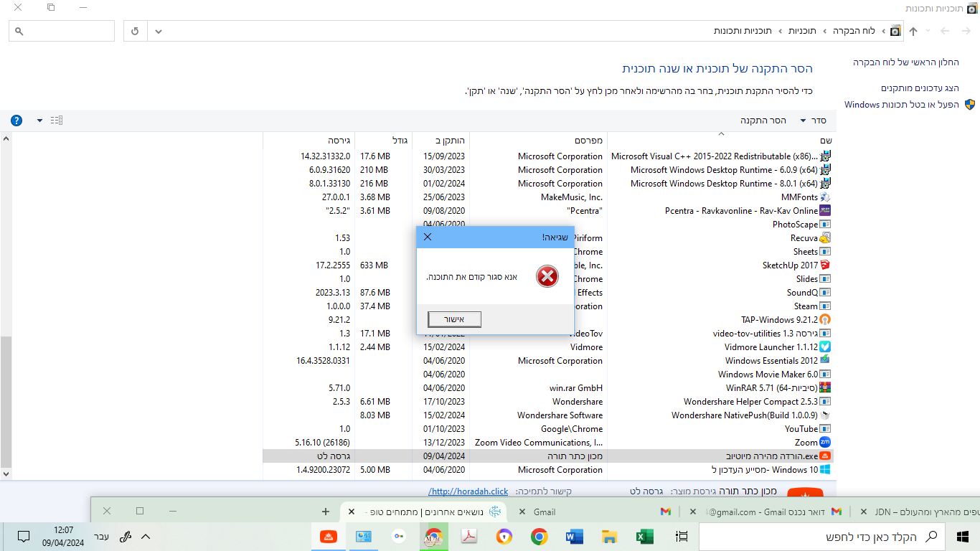Open the notification center icon

click(23, 537)
